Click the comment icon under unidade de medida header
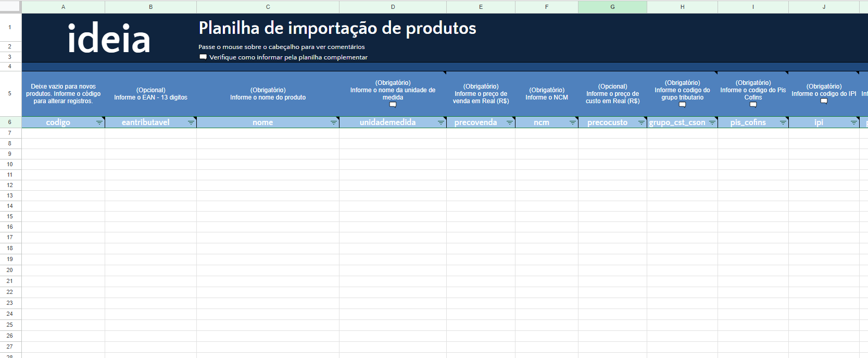868x358 pixels. 393,105
